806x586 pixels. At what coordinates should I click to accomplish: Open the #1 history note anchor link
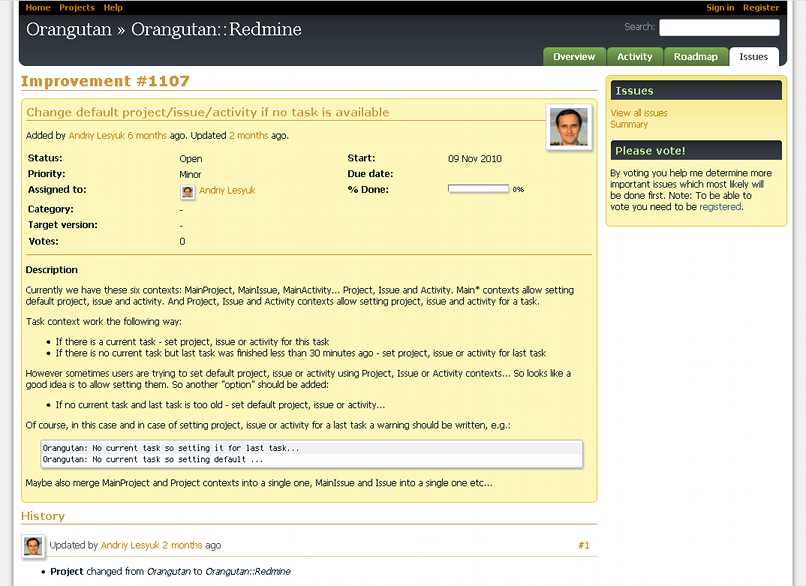pos(583,545)
